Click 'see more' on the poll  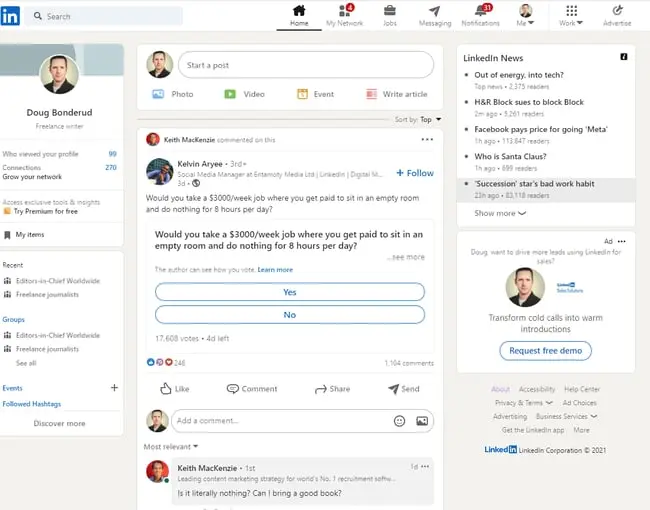[x=407, y=257]
